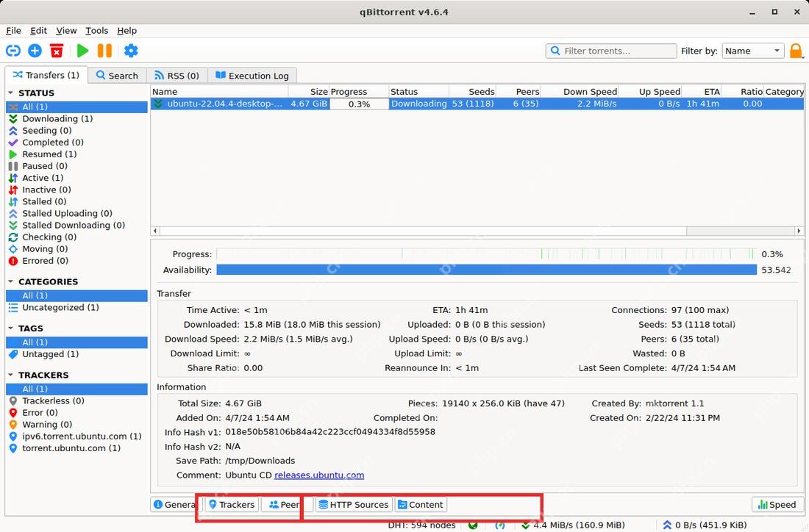Click the Filter torrents input field

[611, 51]
